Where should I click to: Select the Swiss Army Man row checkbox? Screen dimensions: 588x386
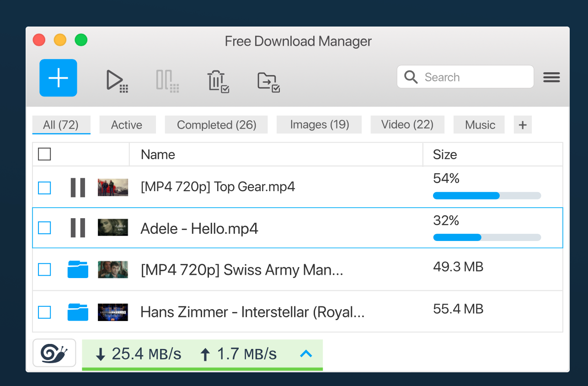[44, 270]
